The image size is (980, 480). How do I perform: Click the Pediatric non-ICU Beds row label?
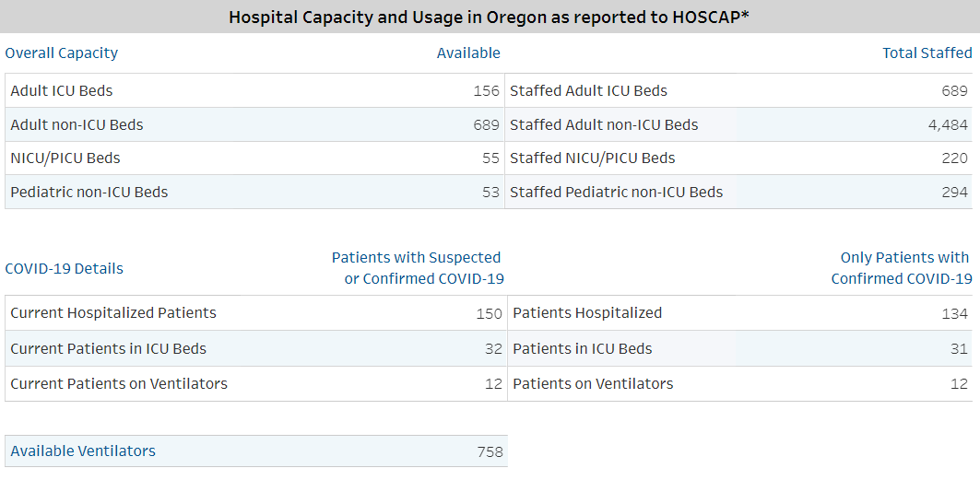(89, 193)
